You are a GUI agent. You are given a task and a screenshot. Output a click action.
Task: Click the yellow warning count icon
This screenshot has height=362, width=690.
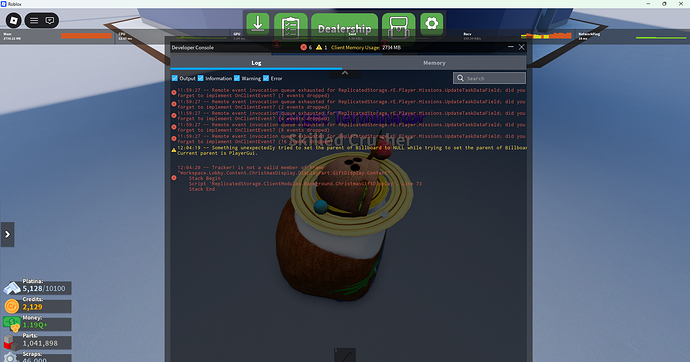pos(319,48)
